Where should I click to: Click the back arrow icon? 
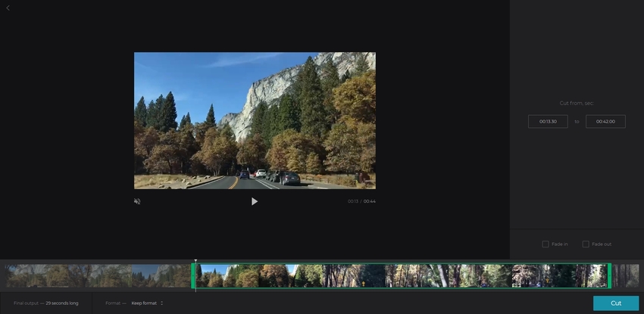click(8, 8)
